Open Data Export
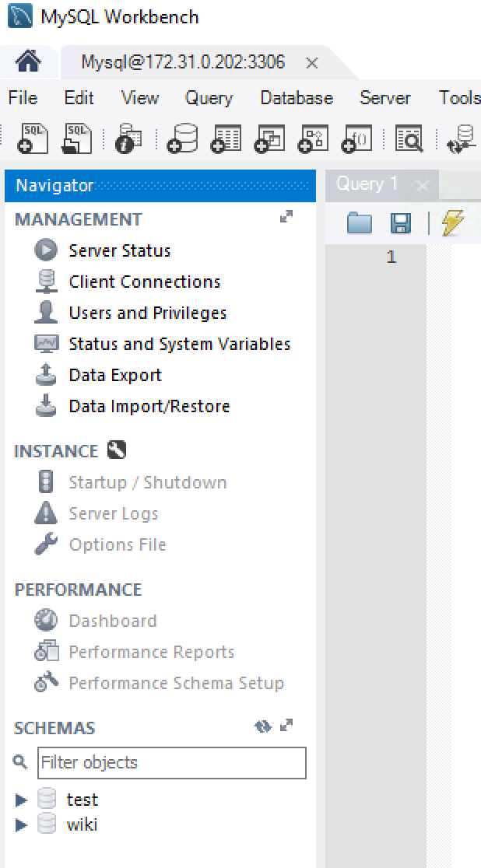The height and width of the screenshot is (868, 481). pyautogui.click(x=115, y=376)
